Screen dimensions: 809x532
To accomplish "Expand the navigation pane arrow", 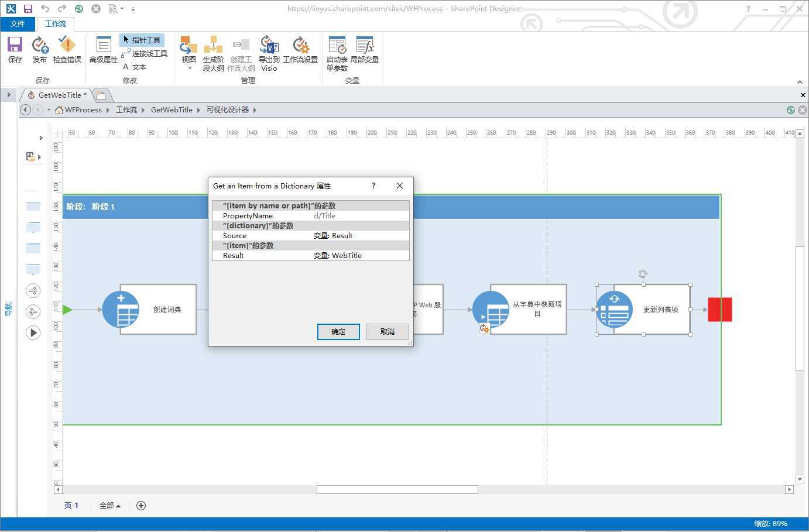I will coord(9,94).
